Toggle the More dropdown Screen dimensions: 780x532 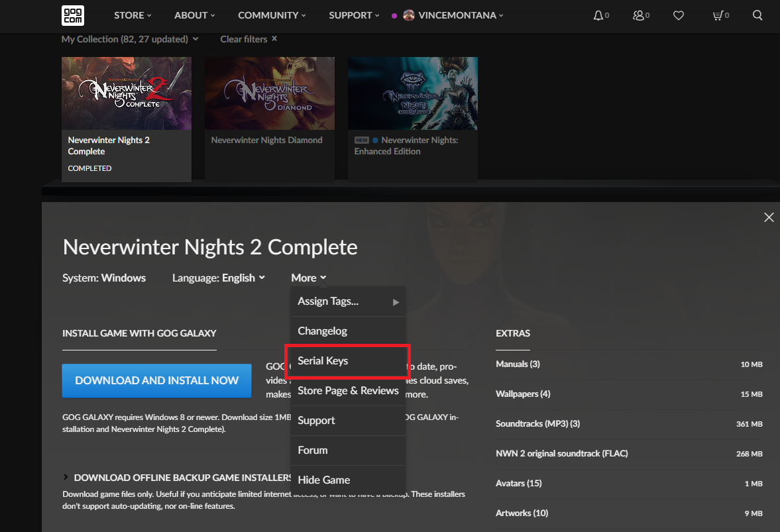point(308,278)
